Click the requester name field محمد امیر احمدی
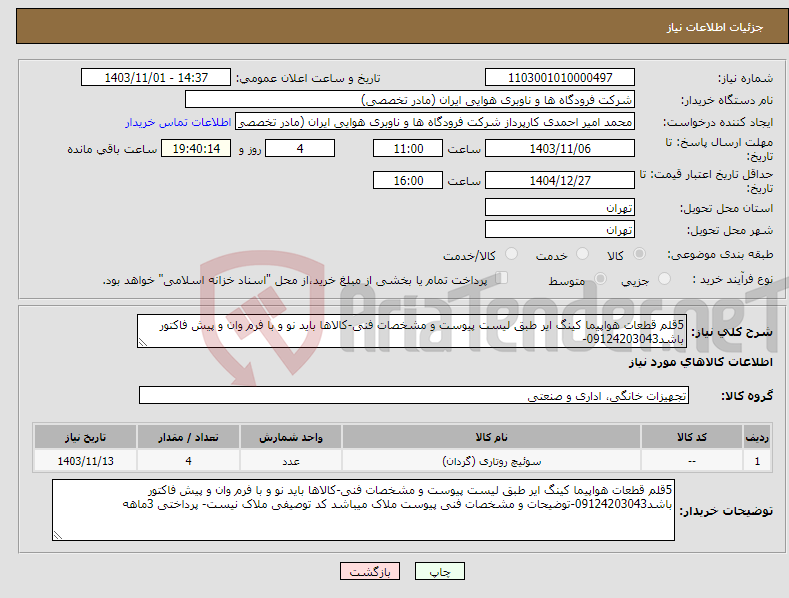 [435, 122]
